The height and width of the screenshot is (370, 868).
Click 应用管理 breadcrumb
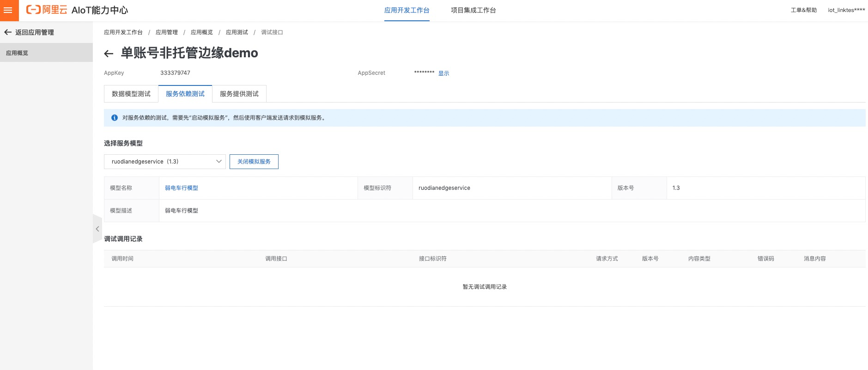click(x=167, y=32)
